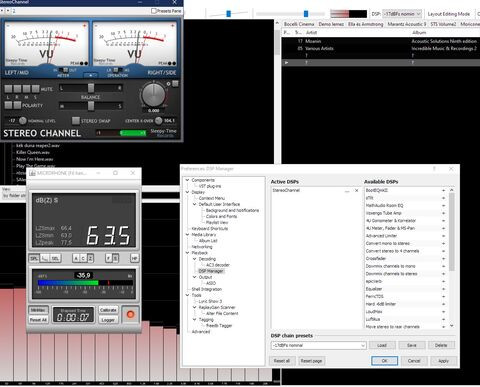The height and width of the screenshot is (387, 480).
Task: Open Keyboard Shortcuts preferences page
Action: coord(210,228)
